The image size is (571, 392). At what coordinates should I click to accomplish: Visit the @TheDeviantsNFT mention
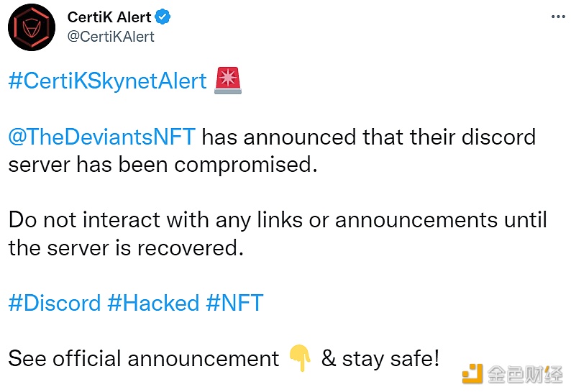click(x=102, y=137)
